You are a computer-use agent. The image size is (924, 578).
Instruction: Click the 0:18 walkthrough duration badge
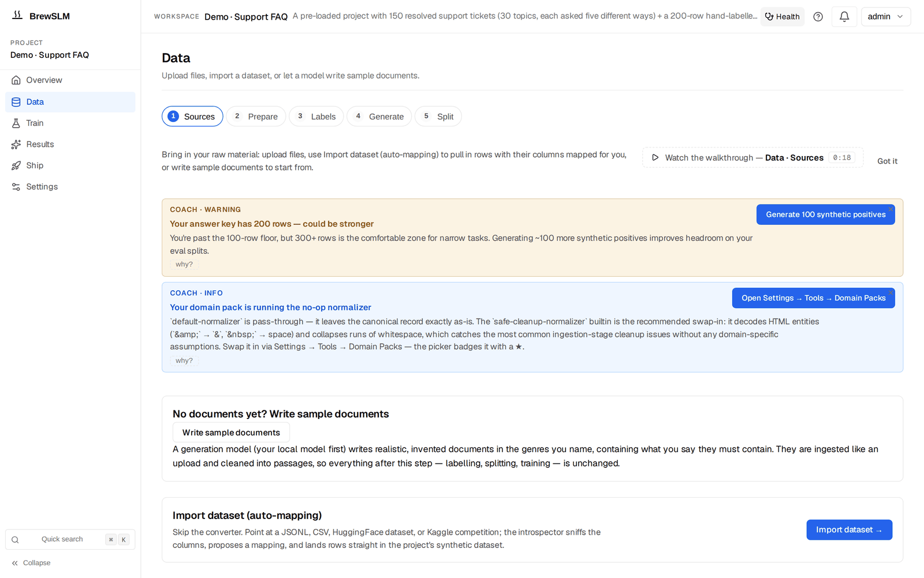[x=841, y=158]
